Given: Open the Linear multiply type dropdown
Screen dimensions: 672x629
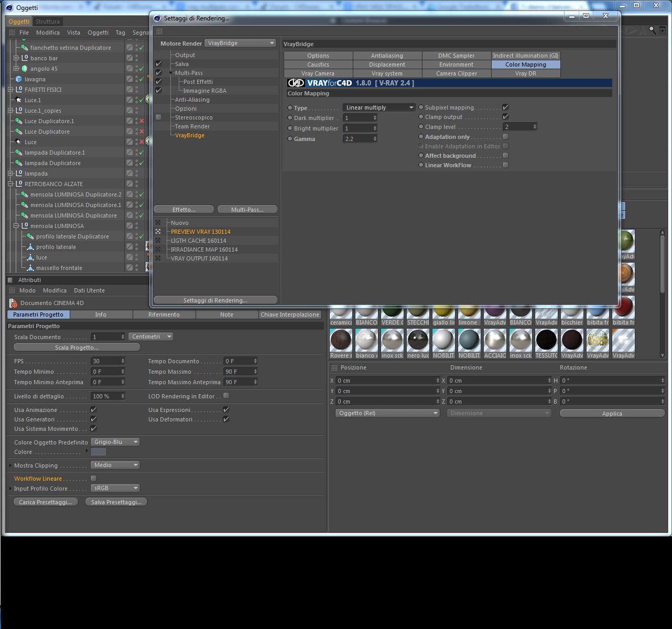Looking at the screenshot, I should coord(379,107).
